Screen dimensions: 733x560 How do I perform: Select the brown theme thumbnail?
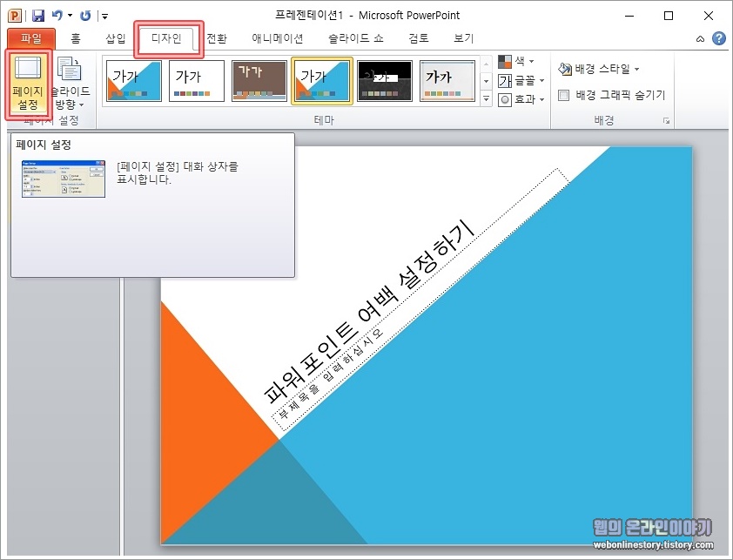point(259,80)
